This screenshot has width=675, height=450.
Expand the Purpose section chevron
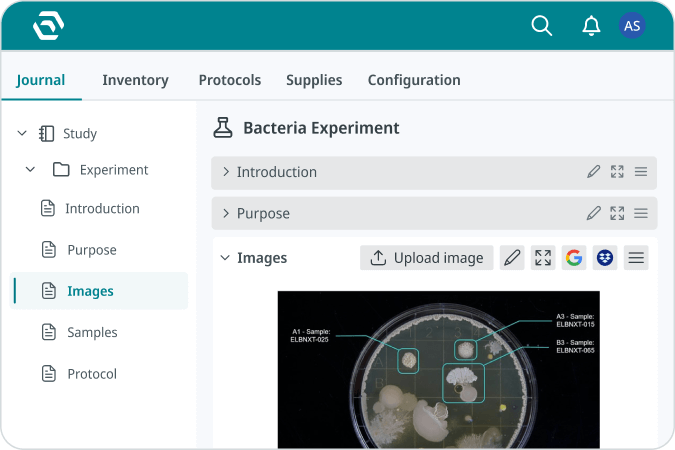pyautogui.click(x=226, y=213)
